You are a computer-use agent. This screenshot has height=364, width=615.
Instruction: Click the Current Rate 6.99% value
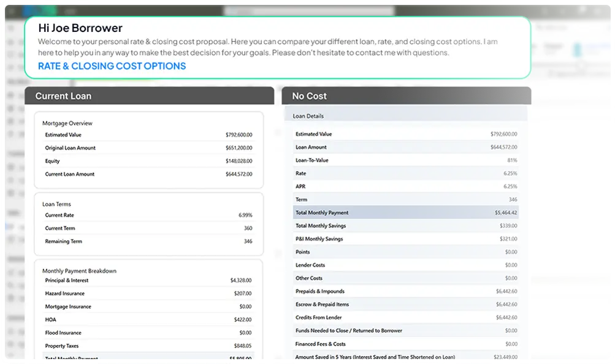(245, 216)
